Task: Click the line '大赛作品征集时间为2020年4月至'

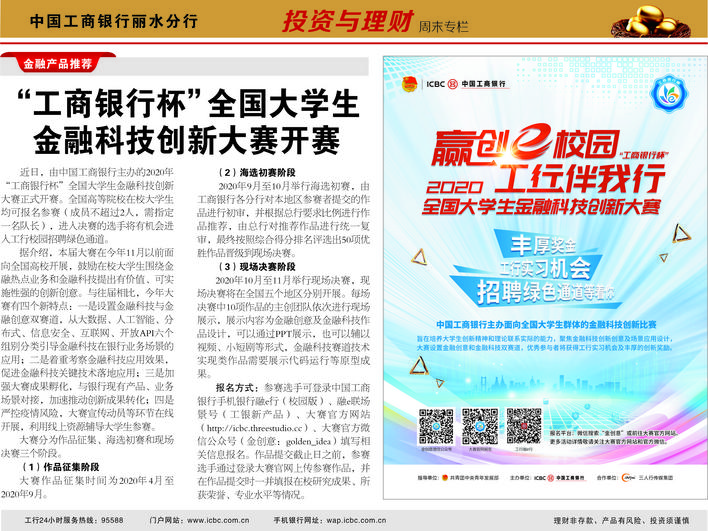Action: (x=97, y=480)
